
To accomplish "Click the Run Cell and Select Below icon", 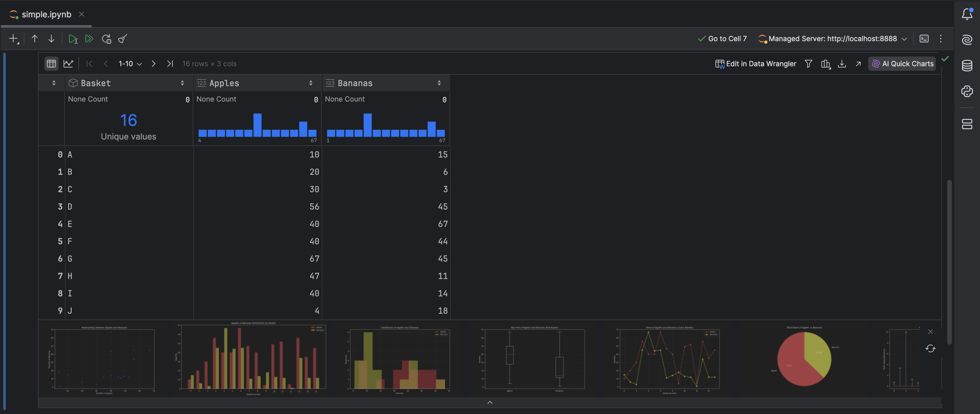I will point(73,39).
